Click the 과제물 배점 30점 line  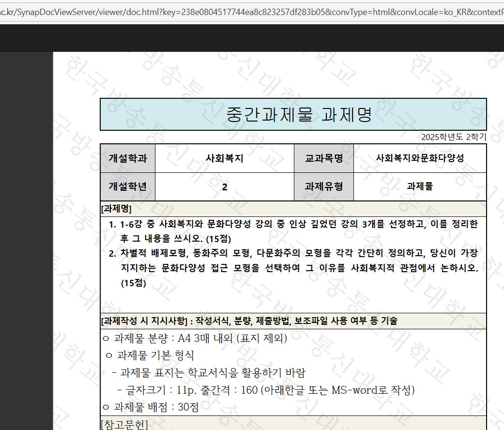(151, 407)
